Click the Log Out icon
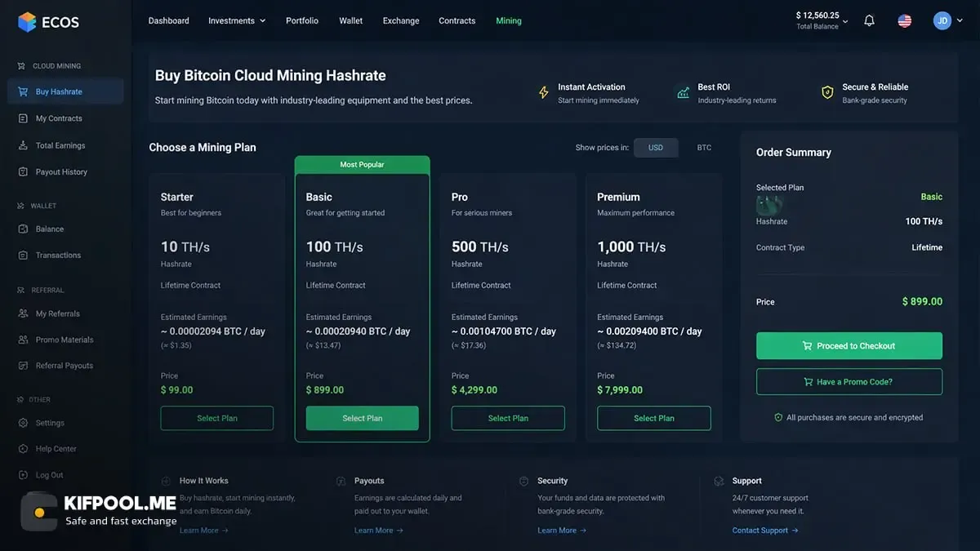Viewport: 980px width, 551px height. [x=22, y=475]
